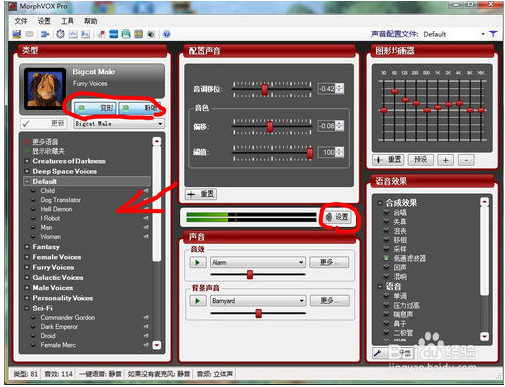This screenshot has height=387, width=505.
Task: Click preview speaker icon on Droid row
Action: coord(146,336)
